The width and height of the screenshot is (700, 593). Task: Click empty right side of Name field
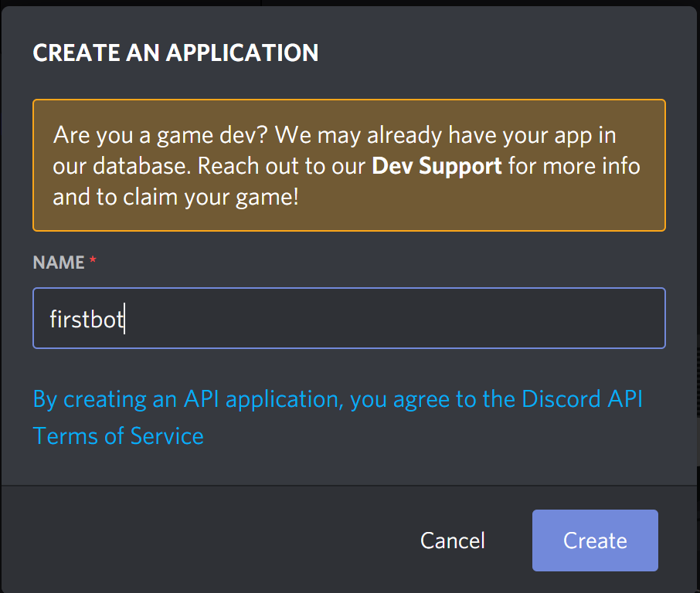[x=464, y=318]
